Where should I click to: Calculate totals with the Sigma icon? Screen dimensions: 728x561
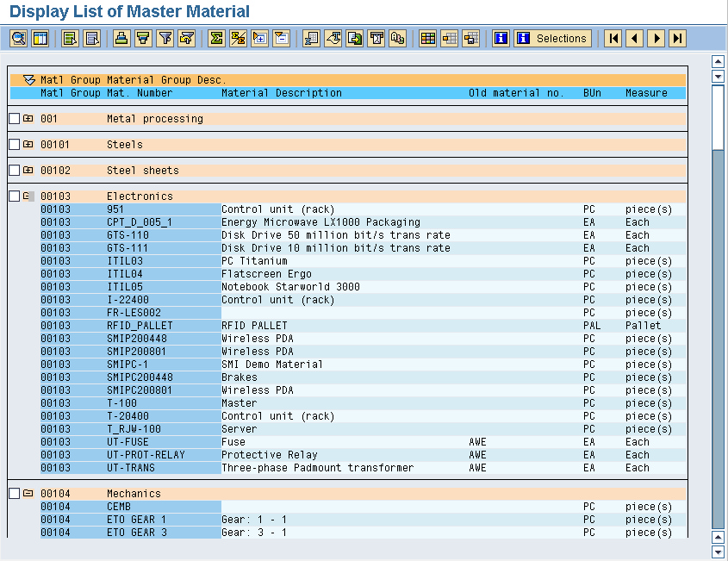(216, 38)
